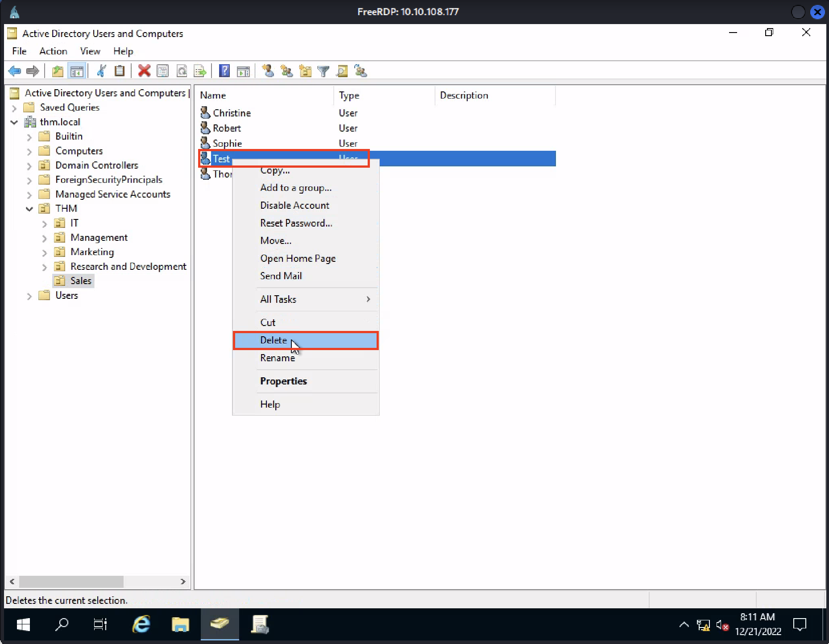Click the blue Help question mark icon

point(224,71)
